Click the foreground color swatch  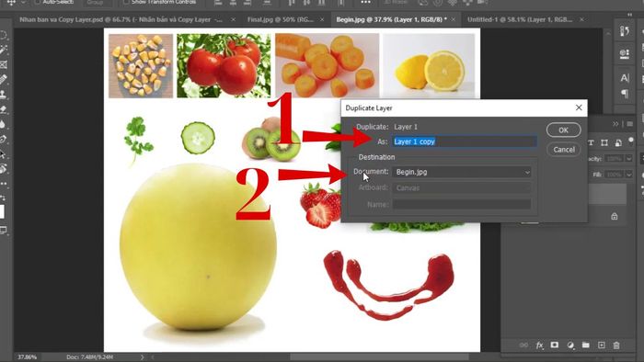pos(2,211)
